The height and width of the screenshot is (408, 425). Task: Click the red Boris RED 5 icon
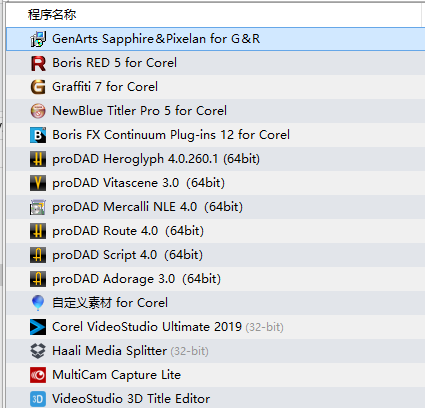click(x=38, y=63)
